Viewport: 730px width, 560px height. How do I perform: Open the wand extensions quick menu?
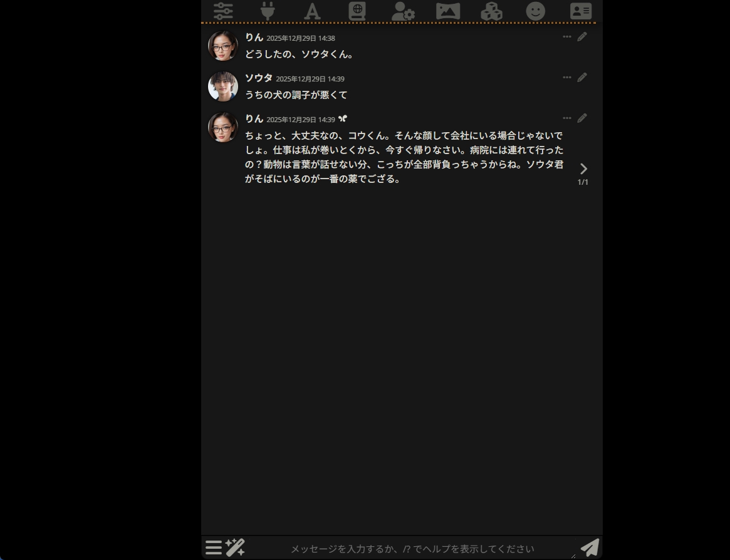click(x=235, y=547)
